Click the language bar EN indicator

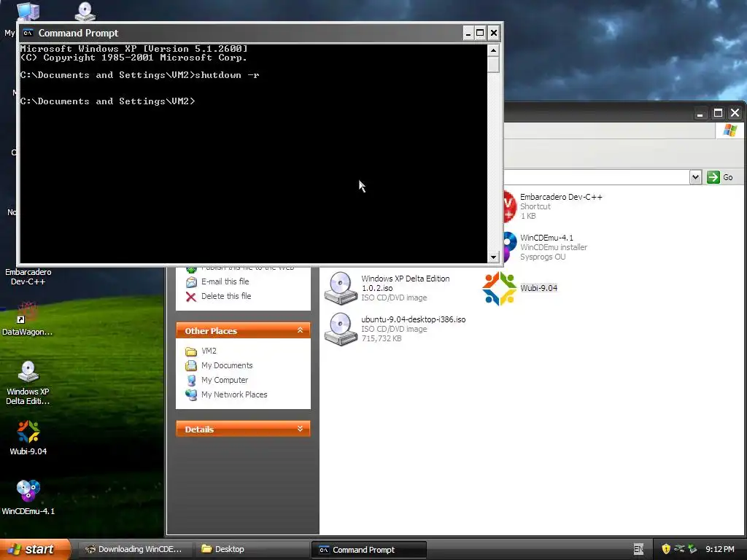point(639,549)
